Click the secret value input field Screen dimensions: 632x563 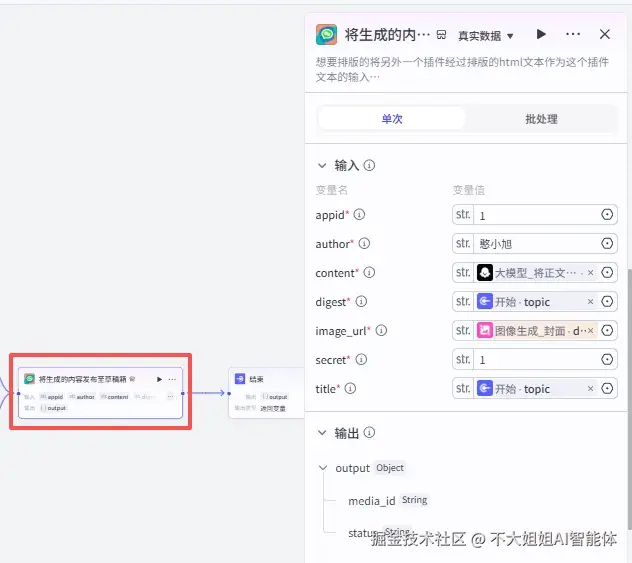[x=536, y=359]
